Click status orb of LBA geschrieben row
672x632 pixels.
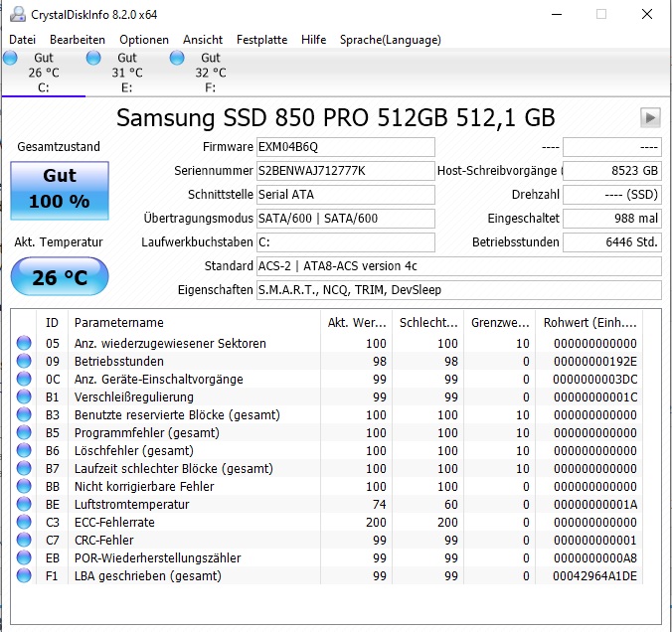coord(24,576)
